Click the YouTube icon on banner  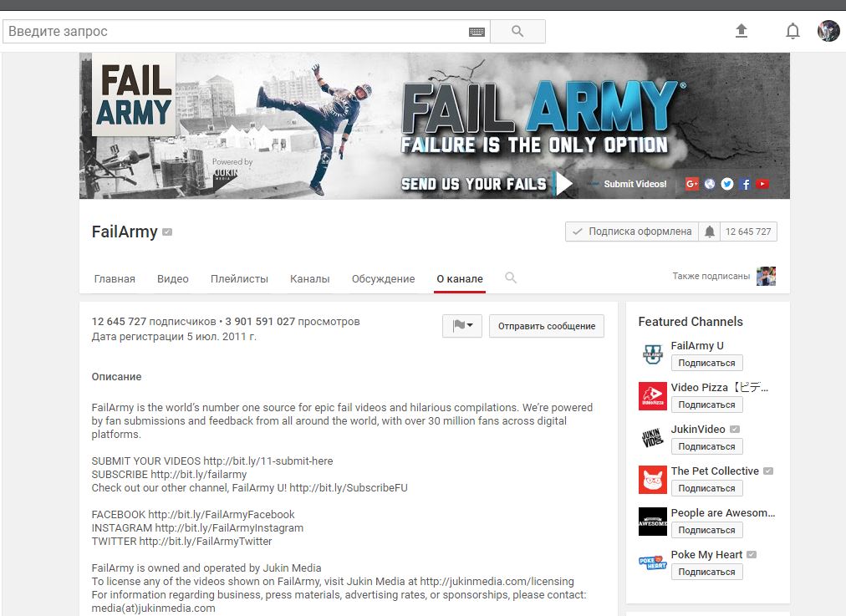[762, 184]
